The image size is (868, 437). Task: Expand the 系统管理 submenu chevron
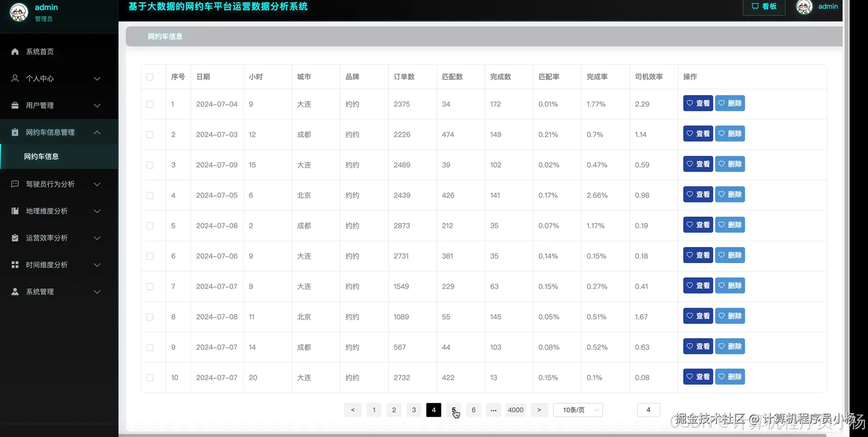click(x=97, y=292)
